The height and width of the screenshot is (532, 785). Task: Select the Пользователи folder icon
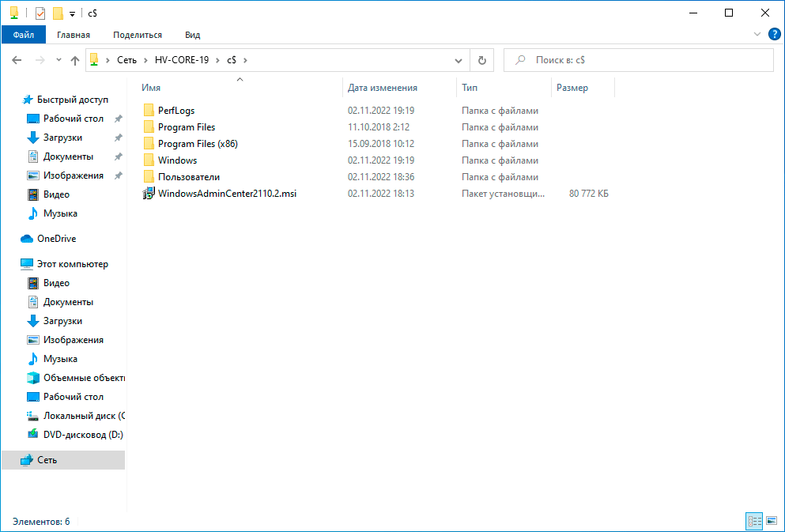[x=149, y=176]
